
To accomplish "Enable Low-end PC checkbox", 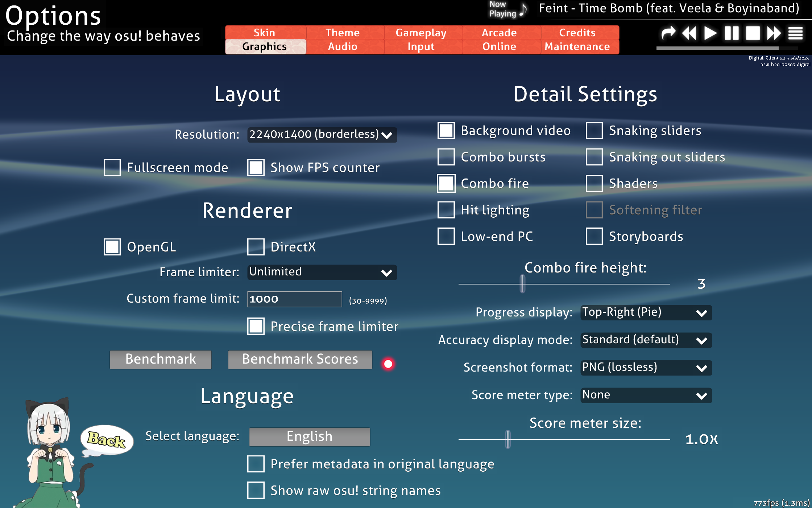I will [446, 236].
